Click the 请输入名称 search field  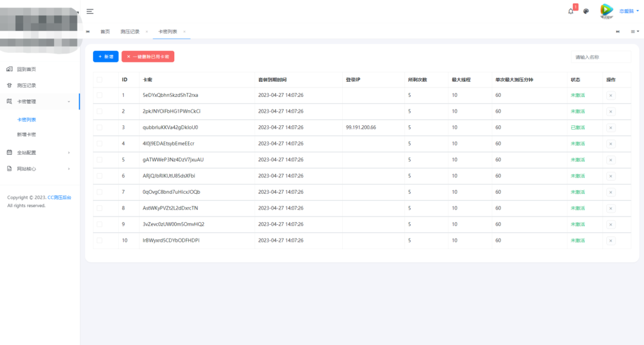pos(600,57)
